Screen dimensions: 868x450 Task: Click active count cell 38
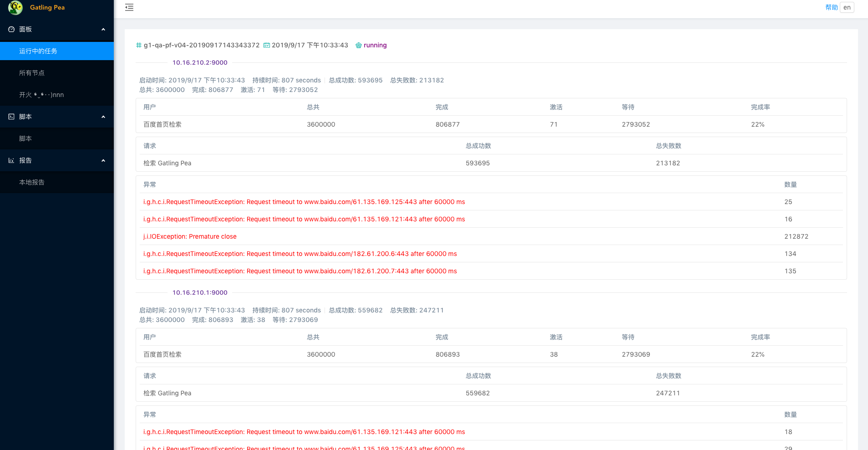coord(553,354)
